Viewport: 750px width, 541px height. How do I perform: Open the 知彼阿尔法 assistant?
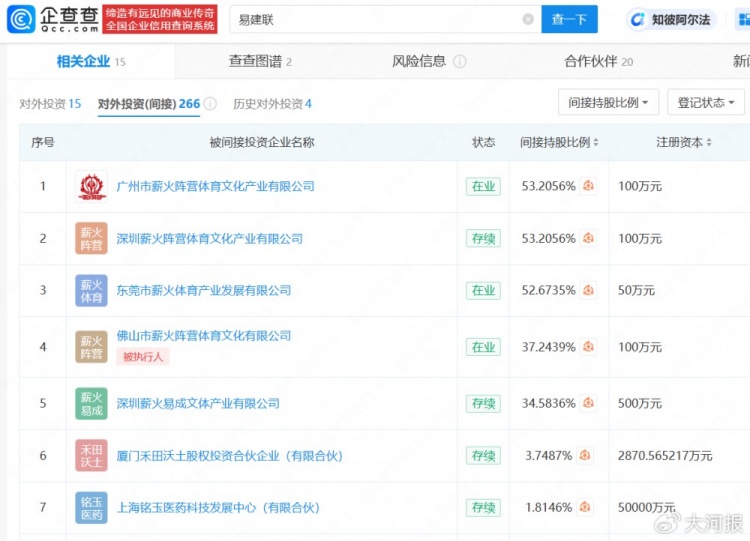(x=672, y=19)
